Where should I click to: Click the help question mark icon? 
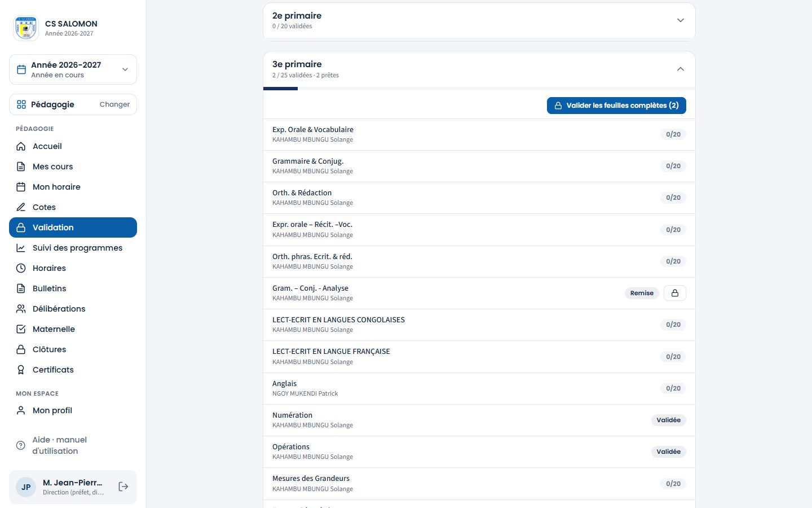[x=21, y=445]
